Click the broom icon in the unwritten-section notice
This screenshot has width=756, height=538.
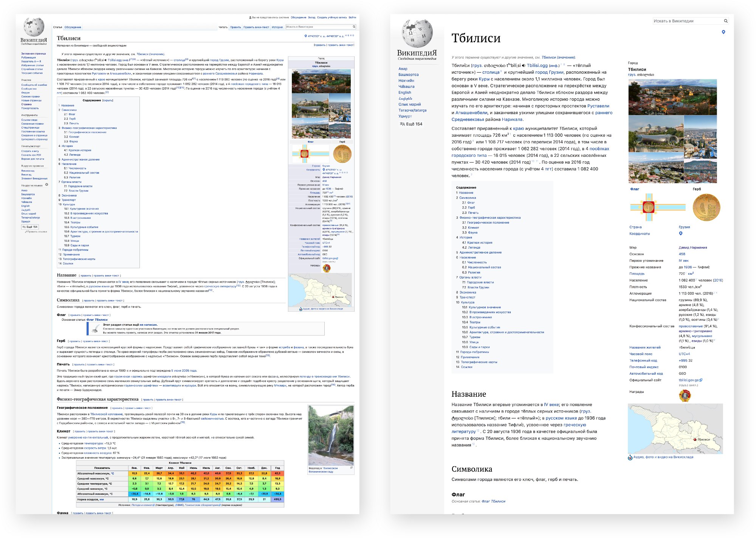point(95,329)
